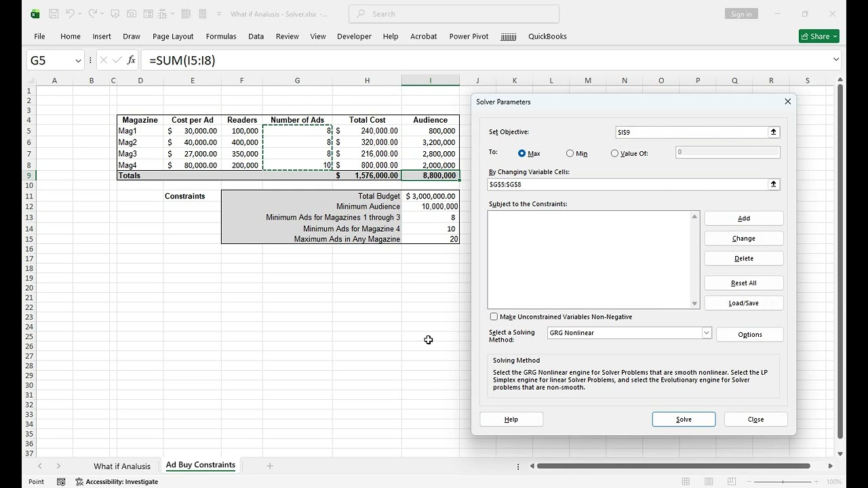Click the Help button in Solver dialog
The width and height of the screenshot is (868, 488).
(511, 420)
